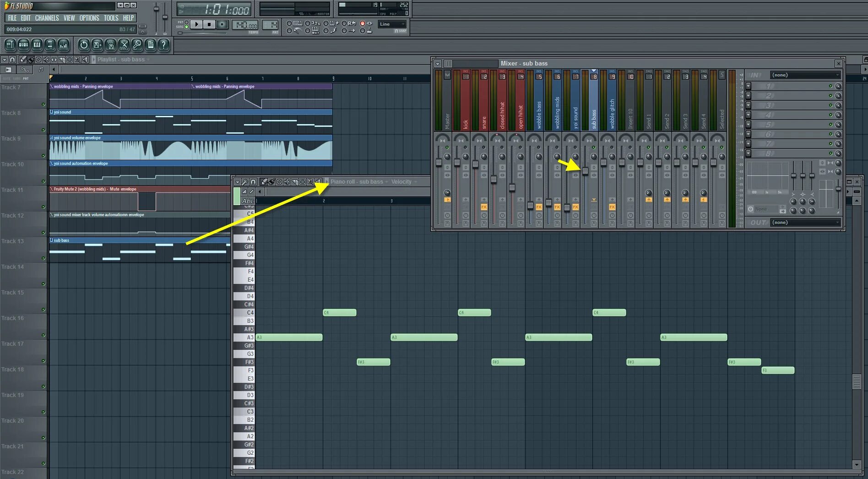Click the save state icon on kick mixer track
Screen dimensions: 868x479
click(x=466, y=223)
